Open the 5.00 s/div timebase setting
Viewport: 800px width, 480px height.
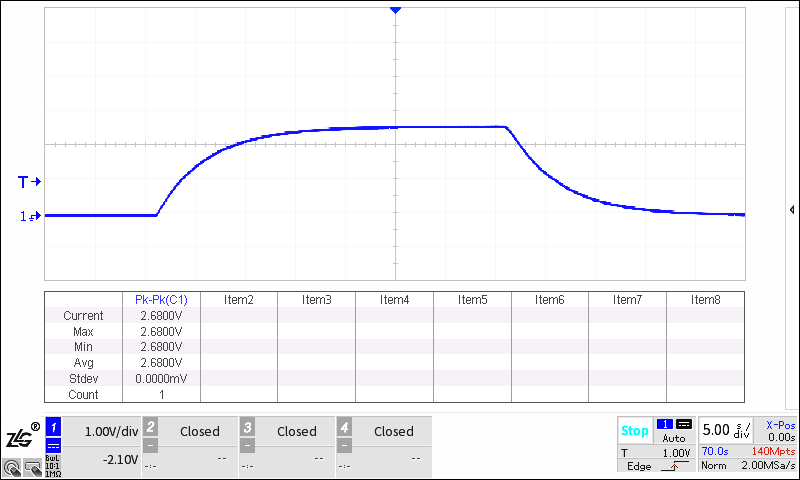click(x=724, y=431)
